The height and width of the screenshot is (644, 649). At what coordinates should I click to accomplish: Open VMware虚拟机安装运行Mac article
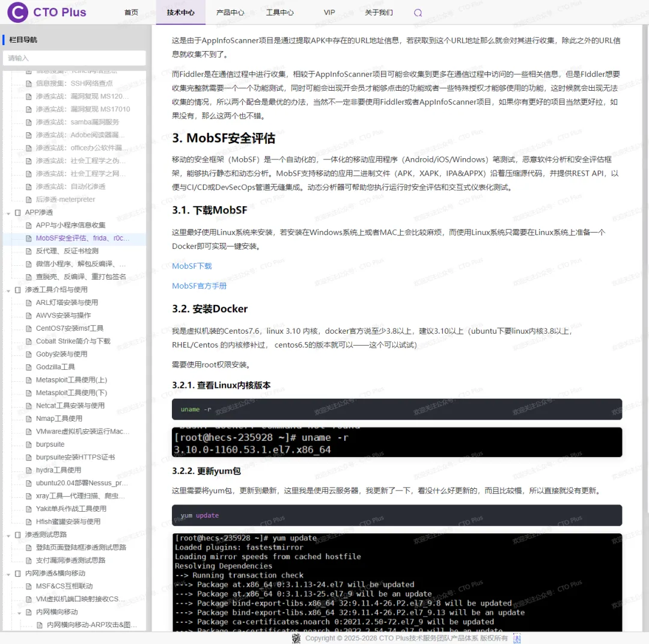tap(82, 431)
